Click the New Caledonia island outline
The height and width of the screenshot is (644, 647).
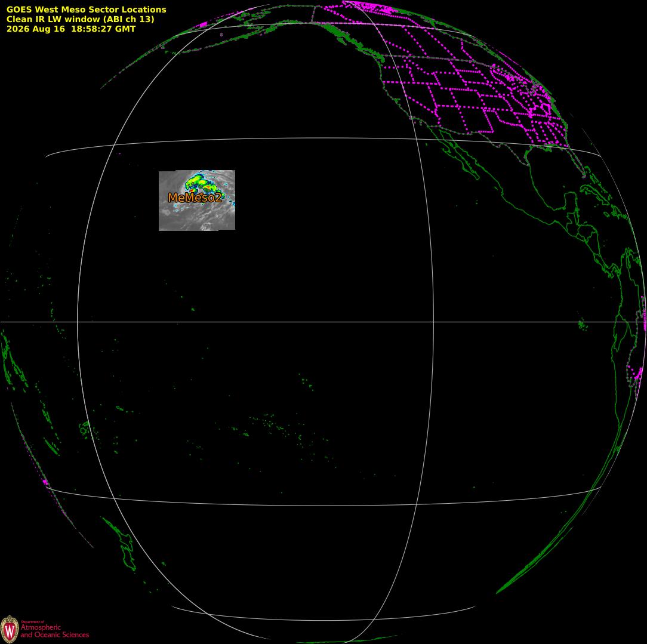pos(51,446)
